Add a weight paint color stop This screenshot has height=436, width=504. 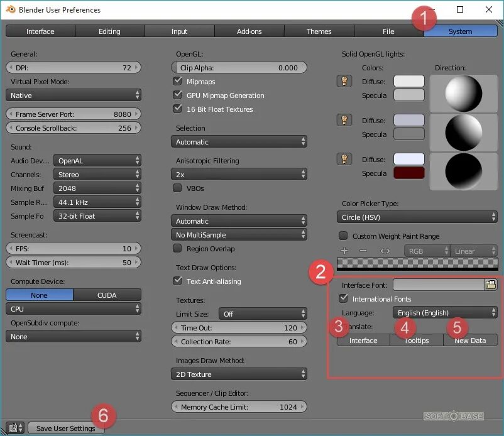click(x=344, y=251)
